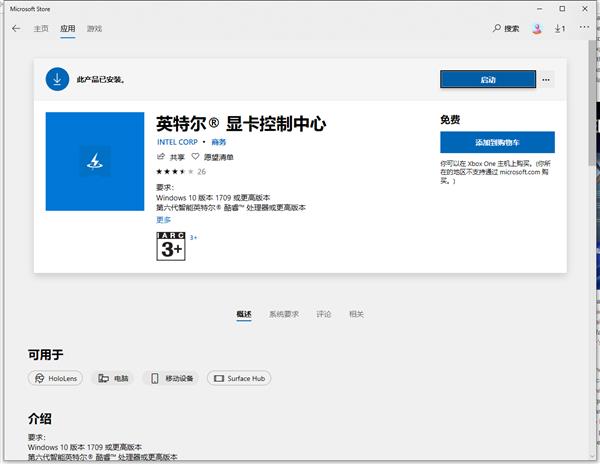
Task: Open the 评论 reviews tab
Action: 323,314
